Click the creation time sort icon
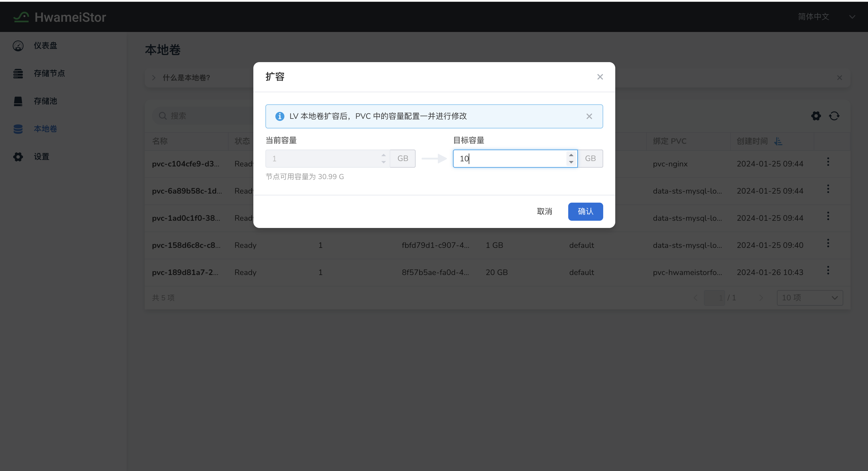 click(778, 141)
